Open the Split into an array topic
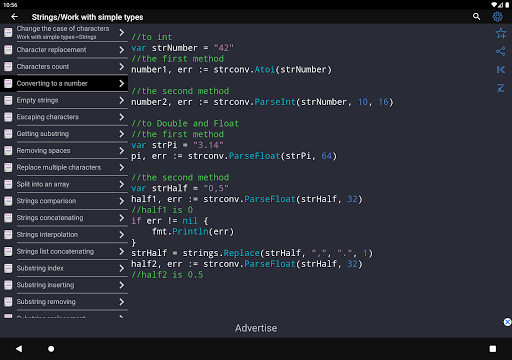This screenshot has width=512, height=360. click(64, 184)
